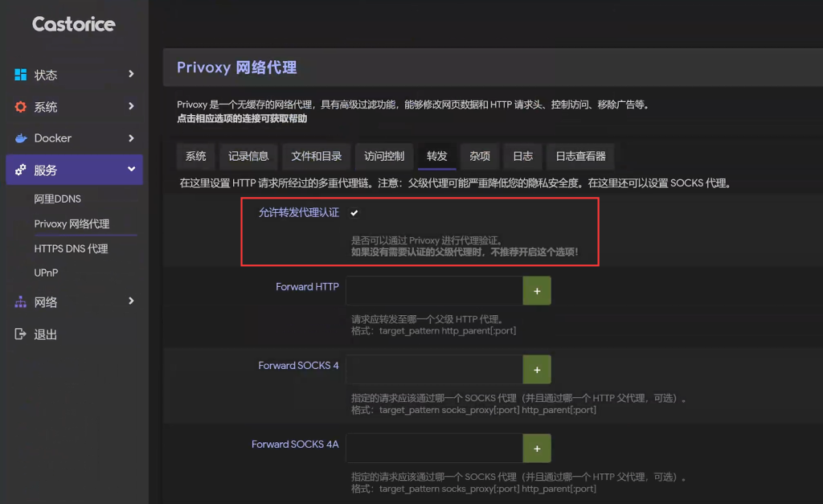Click the Forward HTTP input field
The width and height of the screenshot is (823, 504).
434,291
